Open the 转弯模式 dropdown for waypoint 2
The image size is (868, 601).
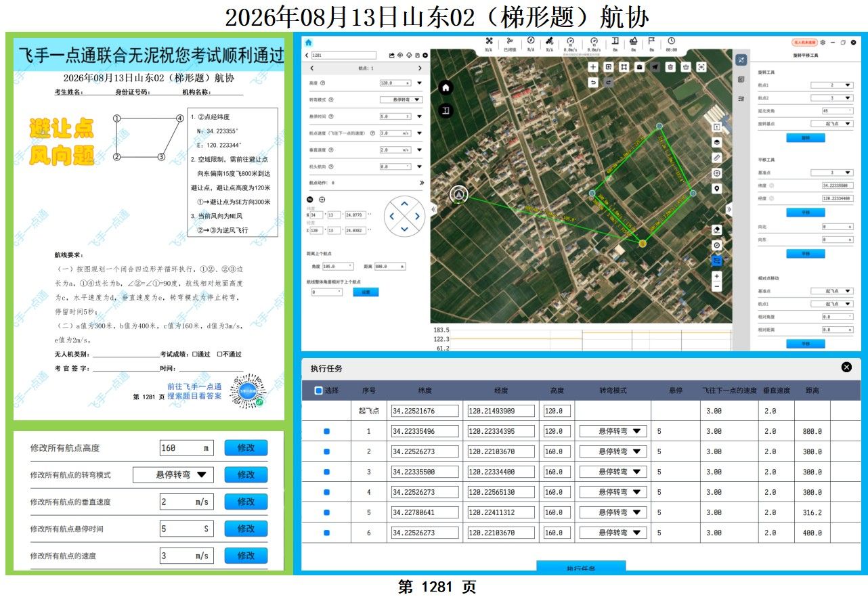613,451
